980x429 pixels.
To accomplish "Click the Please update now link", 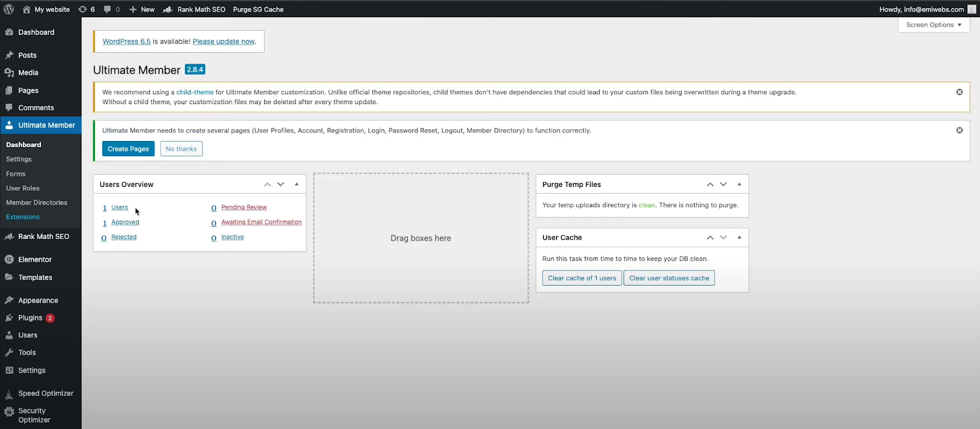I will click(x=224, y=42).
